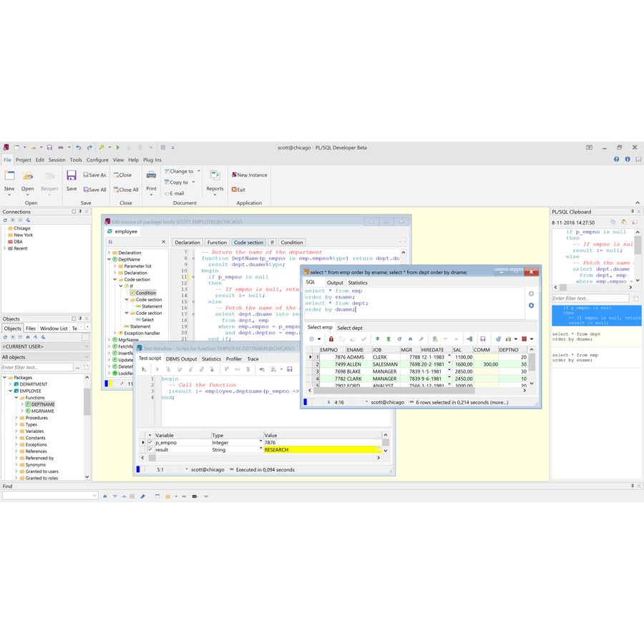Open the CURRENT USER dropdown

tap(87, 346)
